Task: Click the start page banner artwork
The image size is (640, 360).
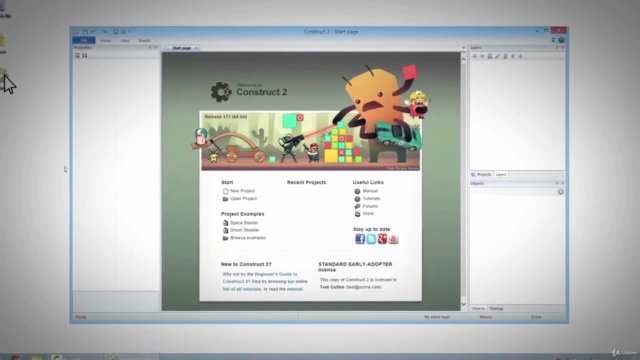Action: (x=310, y=141)
